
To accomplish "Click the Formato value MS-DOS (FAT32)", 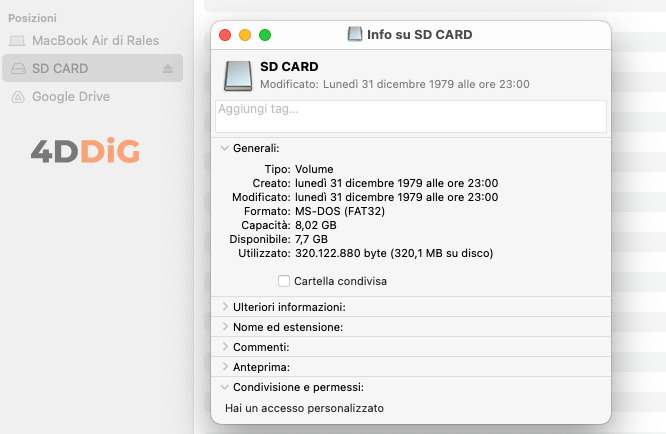I will pos(340,211).
